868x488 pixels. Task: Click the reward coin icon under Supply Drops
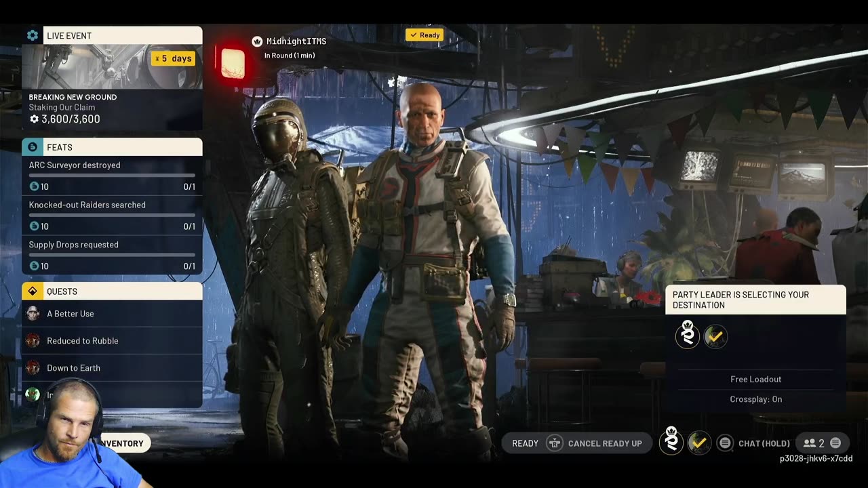pyautogui.click(x=34, y=266)
